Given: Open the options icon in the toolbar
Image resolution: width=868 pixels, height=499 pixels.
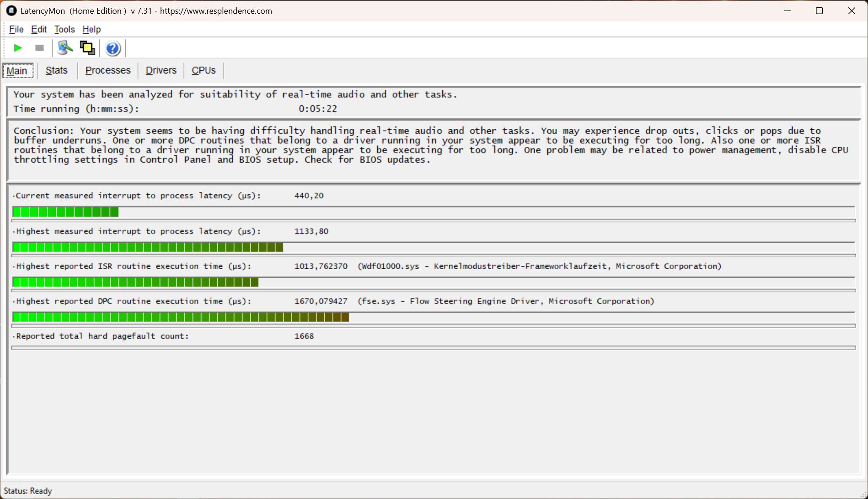Looking at the screenshot, I should click(x=65, y=48).
